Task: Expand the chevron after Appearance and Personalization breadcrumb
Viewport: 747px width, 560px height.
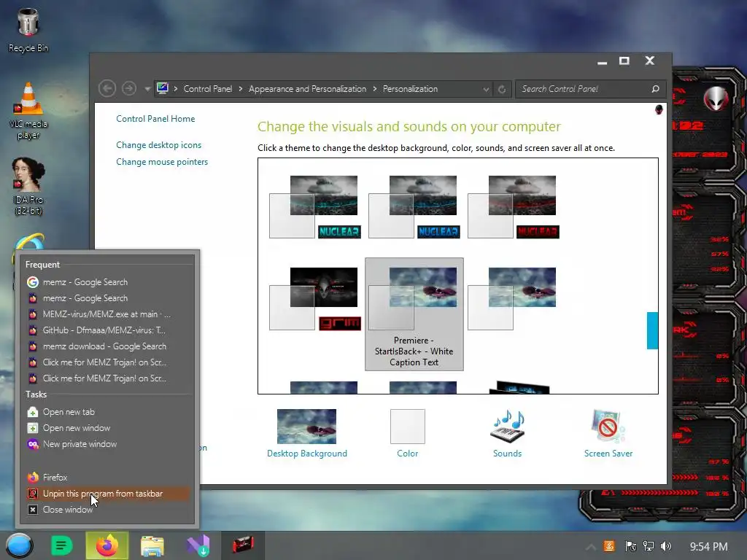Action: coord(375,89)
